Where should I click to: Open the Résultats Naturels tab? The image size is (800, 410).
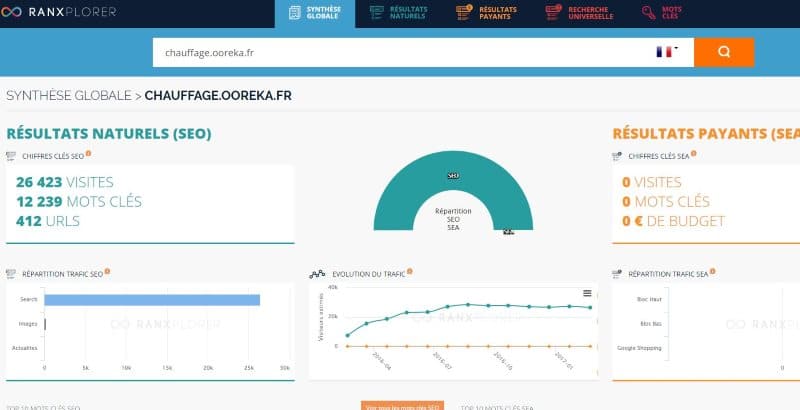click(399, 13)
